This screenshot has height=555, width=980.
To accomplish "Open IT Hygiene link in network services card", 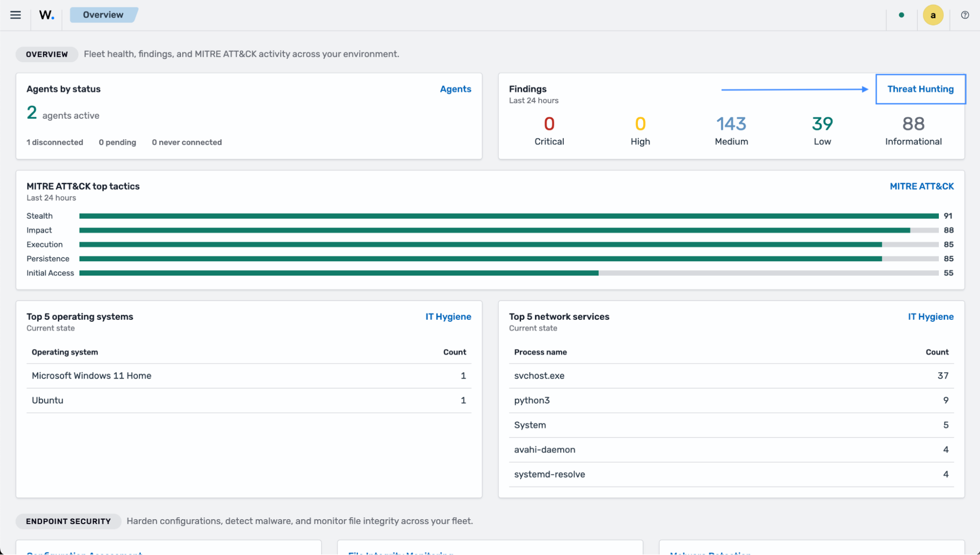I will pos(930,317).
